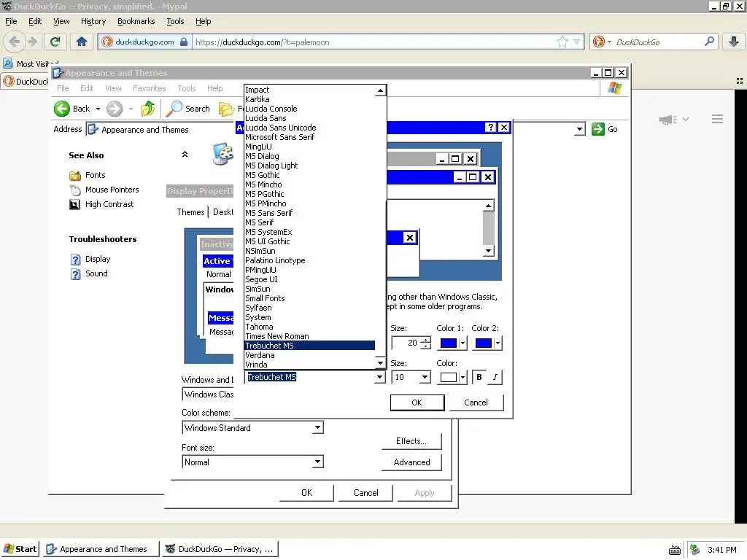Select Segoe UI in font list
Screen dimensions: 747x560
click(x=309, y=279)
